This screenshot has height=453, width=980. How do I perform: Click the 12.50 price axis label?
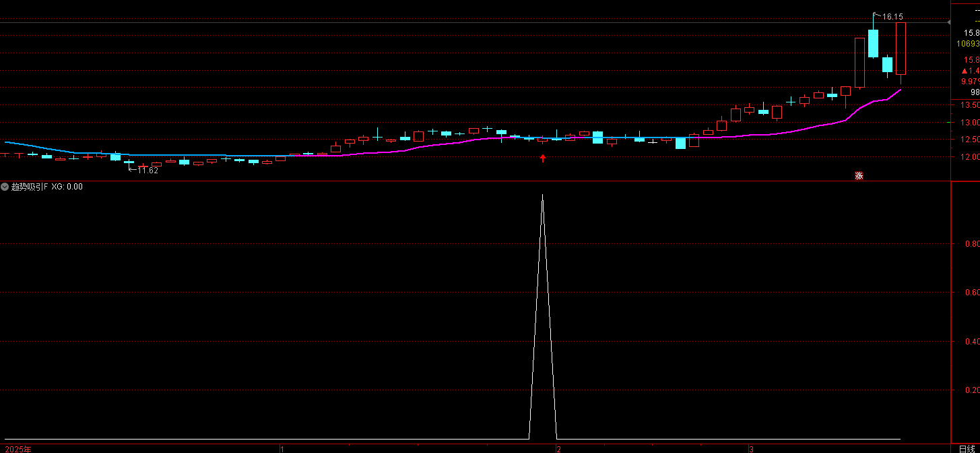pyautogui.click(x=971, y=140)
